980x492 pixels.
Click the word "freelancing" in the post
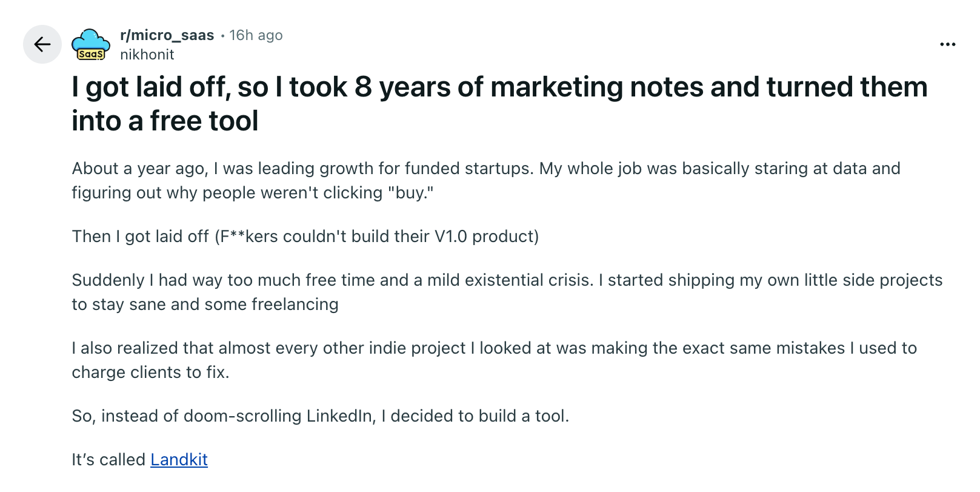point(295,305)
